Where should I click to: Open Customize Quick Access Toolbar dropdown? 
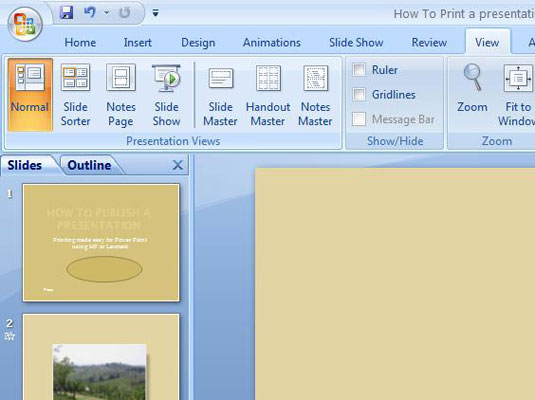point(155,13)
